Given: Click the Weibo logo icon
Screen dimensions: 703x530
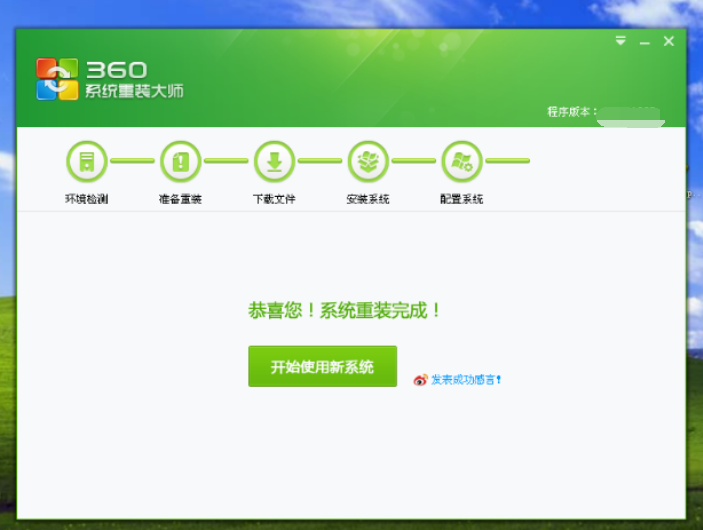Looking at the screenshot, I should pos(420,380).
